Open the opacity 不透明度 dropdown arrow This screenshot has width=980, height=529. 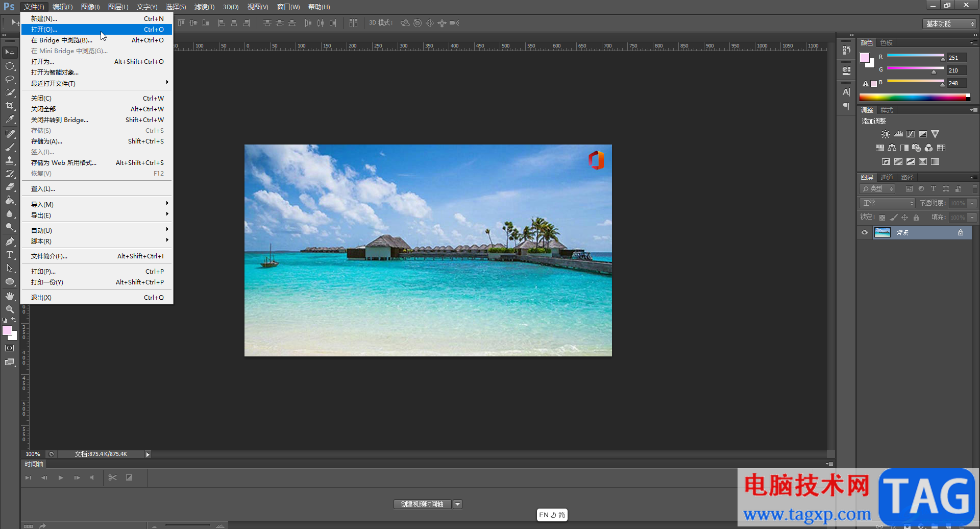pos(972,203)
